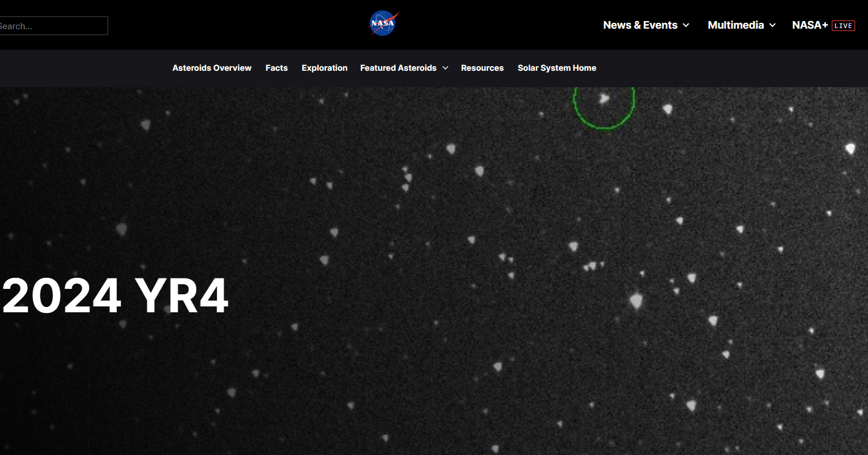The width and height of the screenshot is (868, 455).
Task: Expand the Multimedia chevron arrow
Action: point(772,25)
